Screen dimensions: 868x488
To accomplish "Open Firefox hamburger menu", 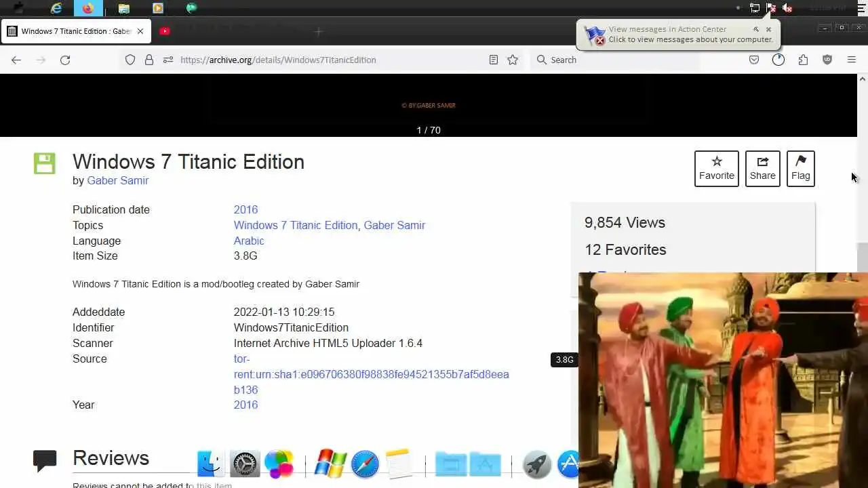I will click(x=852, y=60).
